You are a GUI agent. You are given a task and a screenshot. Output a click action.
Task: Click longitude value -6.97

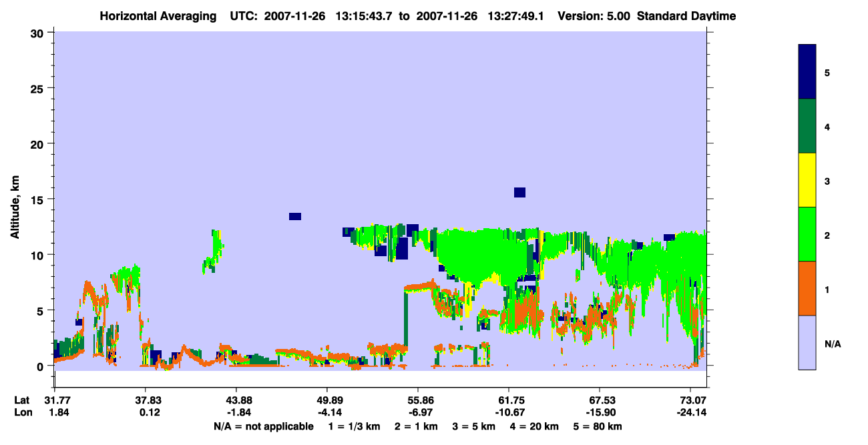point(420,412)
